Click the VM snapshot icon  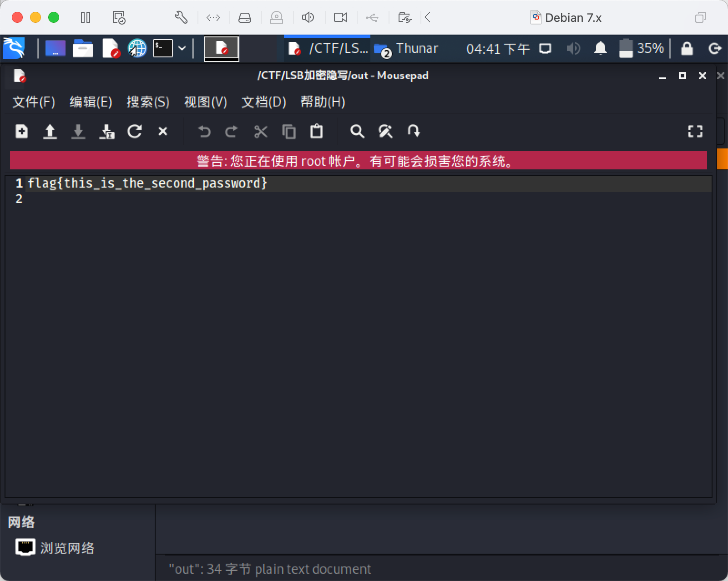[119, 18]
